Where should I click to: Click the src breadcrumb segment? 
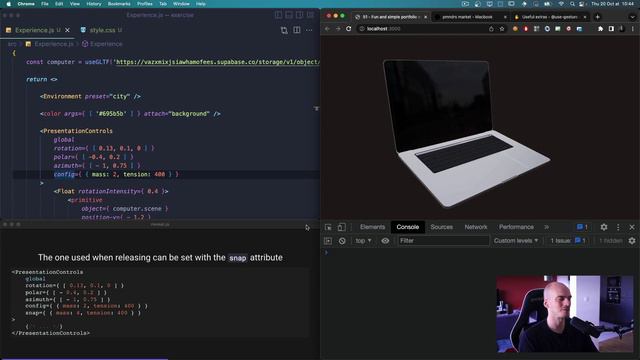click(12, 44)
